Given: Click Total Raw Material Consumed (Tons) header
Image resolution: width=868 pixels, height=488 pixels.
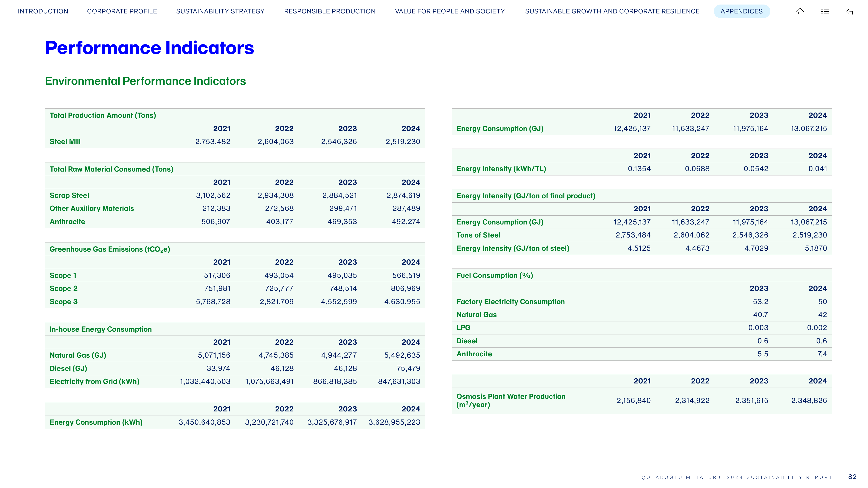Looking at the screenshot, I should pyautogui.click(x=112, y=169).
